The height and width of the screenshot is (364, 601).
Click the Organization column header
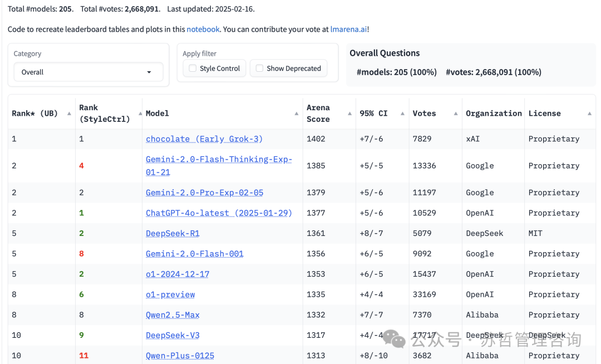[x=494, y=114]
